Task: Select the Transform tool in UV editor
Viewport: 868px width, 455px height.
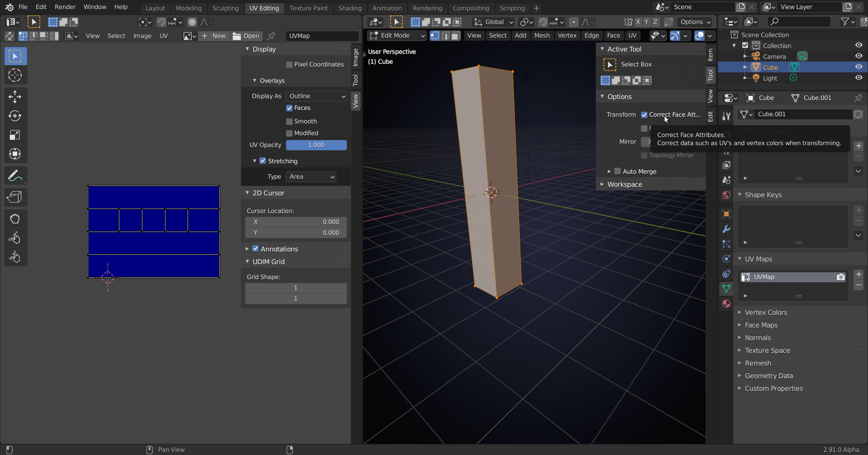Action: [x=15, y=154]
